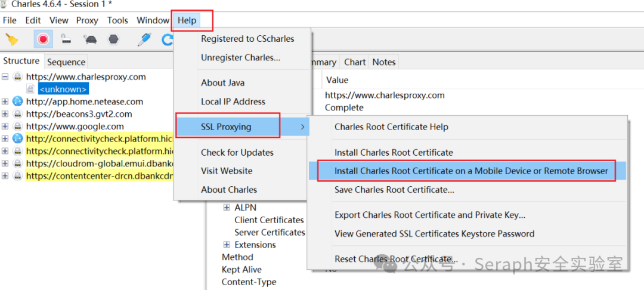Toggle SSL Proxying toolbar icon
The height and width of the screenshot is (290, 644).
pos(66,39)
